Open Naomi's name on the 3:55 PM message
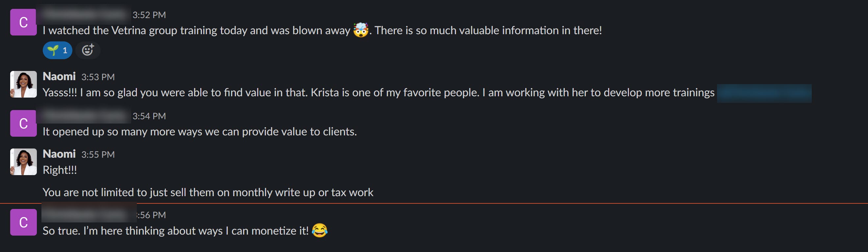Viewport: 868px width, 252px height. tap(59, 154)
